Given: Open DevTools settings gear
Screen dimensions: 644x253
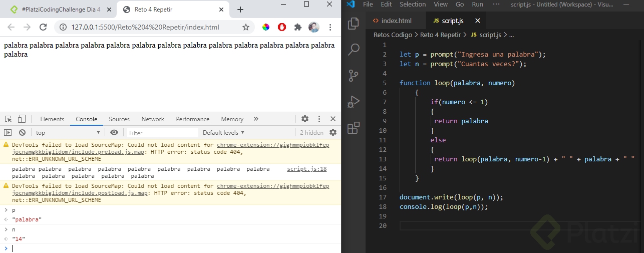Looking at the screenshot, I should pos(305,119).
